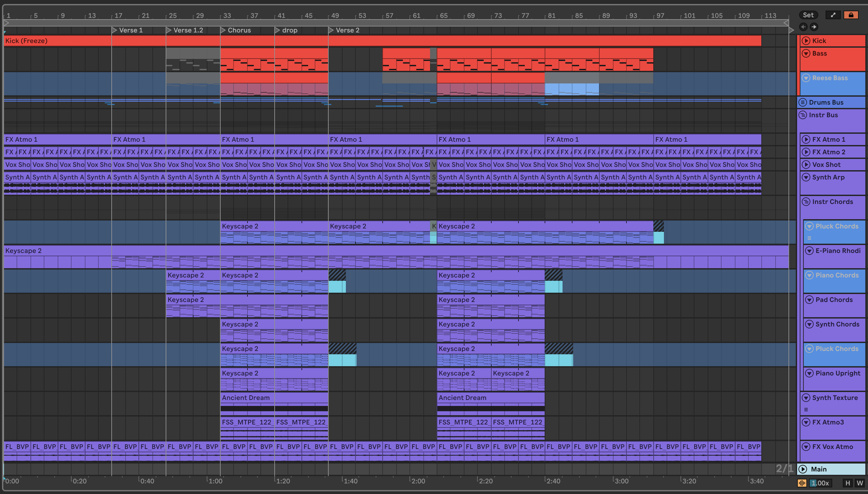
Task: Jump to the previous locator arrow
Action: pyautogui.click(x=803, y=27)
